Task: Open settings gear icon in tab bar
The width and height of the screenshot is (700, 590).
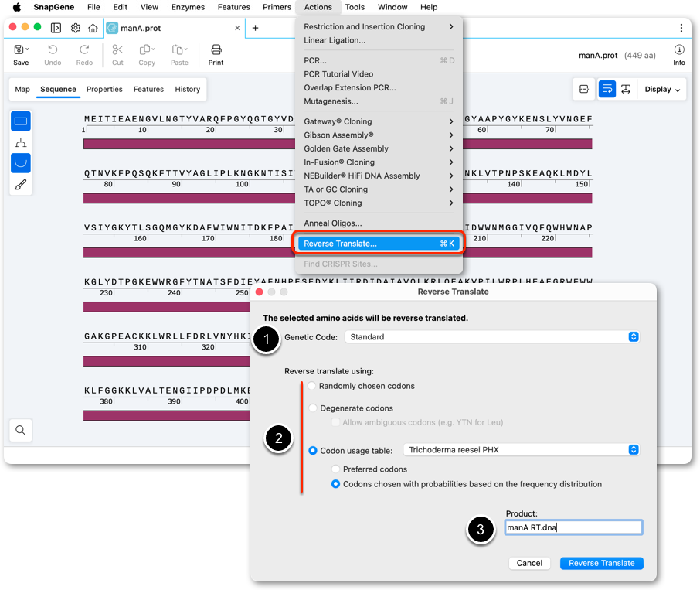Action: pyautogui.click(x=76, y=28)
